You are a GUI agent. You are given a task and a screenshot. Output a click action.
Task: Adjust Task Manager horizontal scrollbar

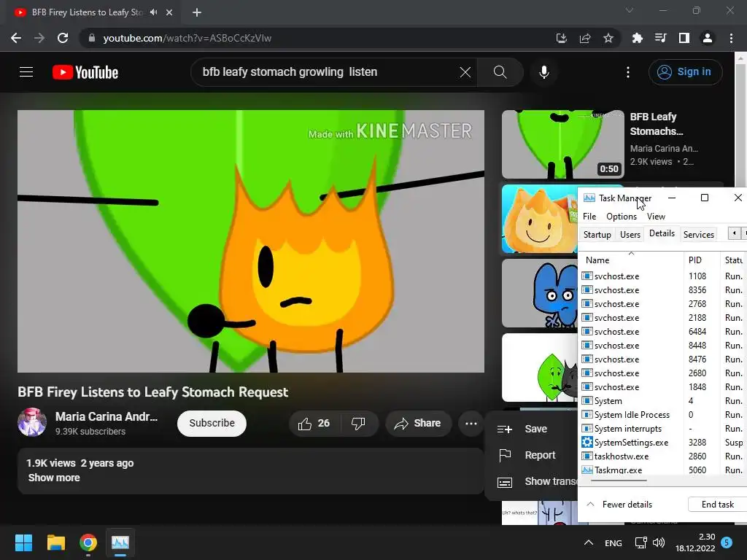point(619,481)
